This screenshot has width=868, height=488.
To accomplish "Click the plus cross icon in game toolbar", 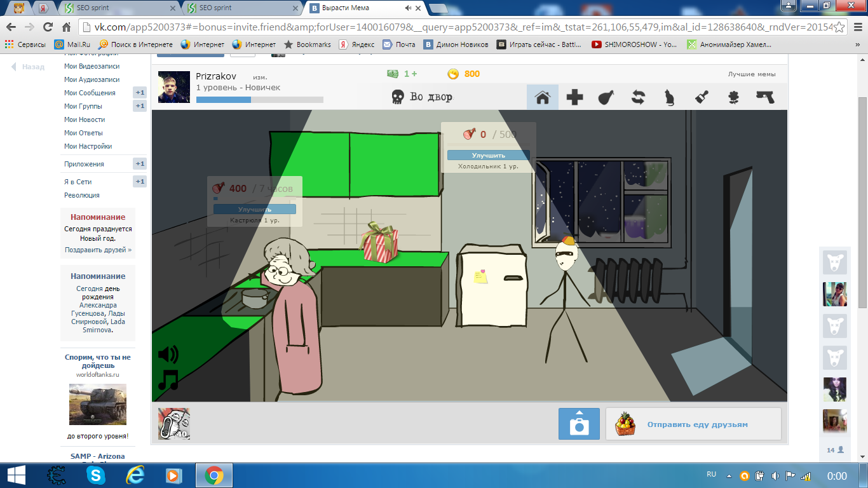I will 574,97.
